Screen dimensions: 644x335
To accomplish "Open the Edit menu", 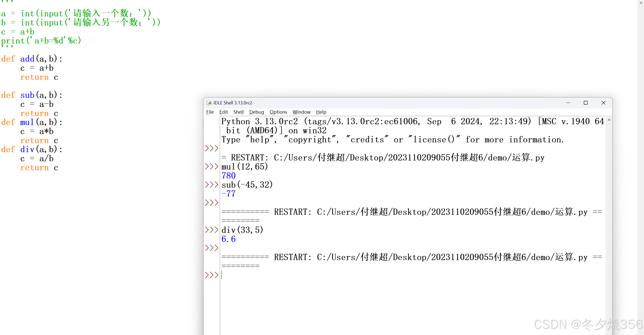I will (223, 112).
